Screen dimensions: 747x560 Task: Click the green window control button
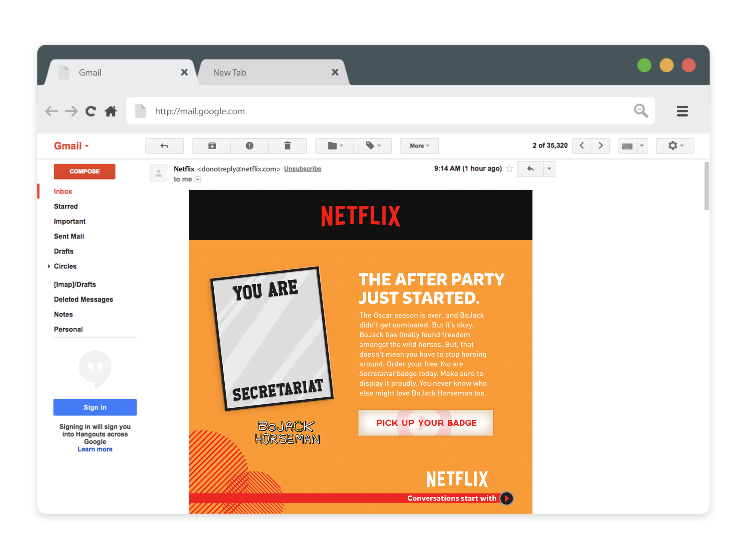pyautogui.click(x=644, y=65)
